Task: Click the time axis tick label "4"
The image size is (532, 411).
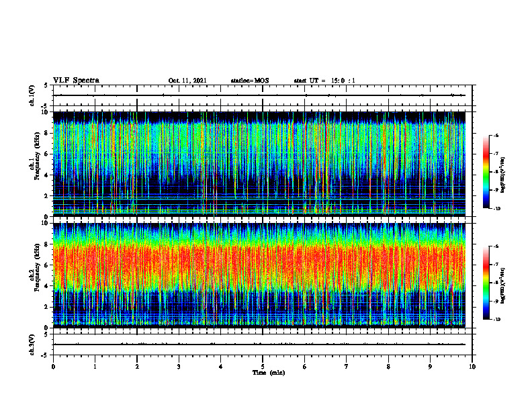Action: pos(221,367)
